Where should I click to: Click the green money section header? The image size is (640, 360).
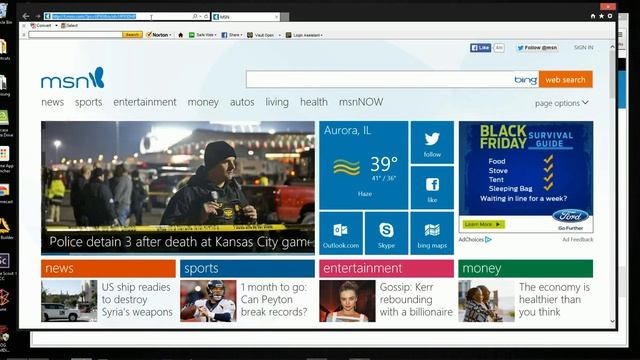point(526,269)
